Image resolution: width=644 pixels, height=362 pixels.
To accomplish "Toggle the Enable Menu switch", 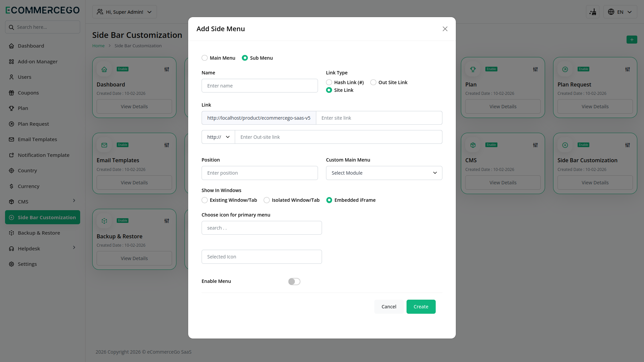I will [294, 282].
